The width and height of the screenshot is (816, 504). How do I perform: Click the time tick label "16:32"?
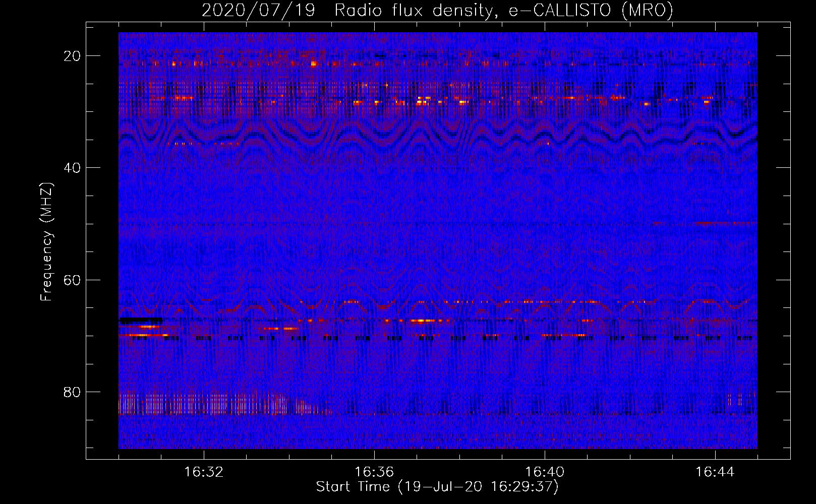[204, 472]
